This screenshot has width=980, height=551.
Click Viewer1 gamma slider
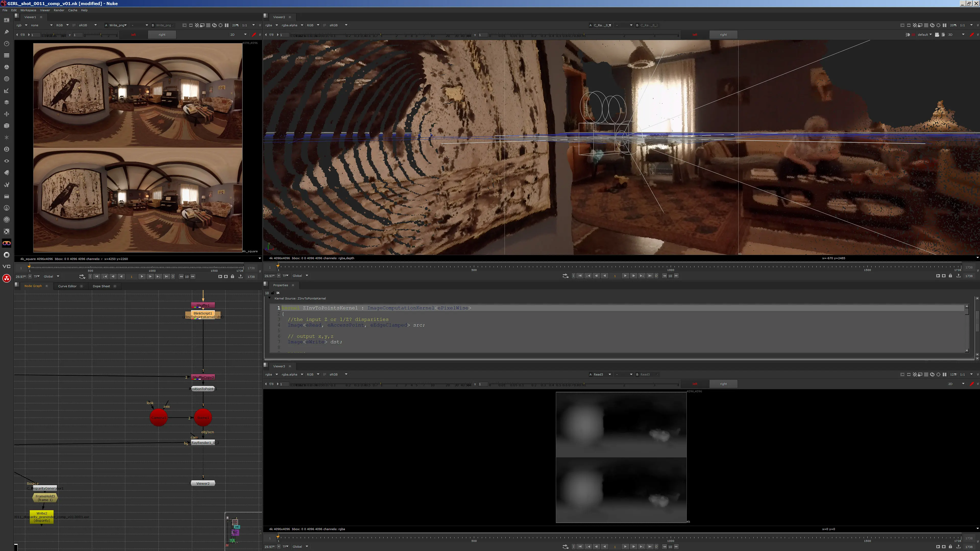point(101,35)
